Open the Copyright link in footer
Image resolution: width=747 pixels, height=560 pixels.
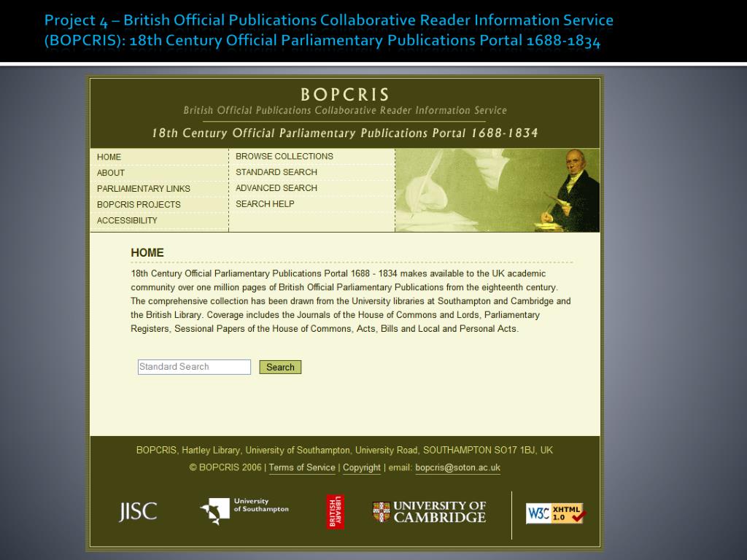click(x=362, y=467)
